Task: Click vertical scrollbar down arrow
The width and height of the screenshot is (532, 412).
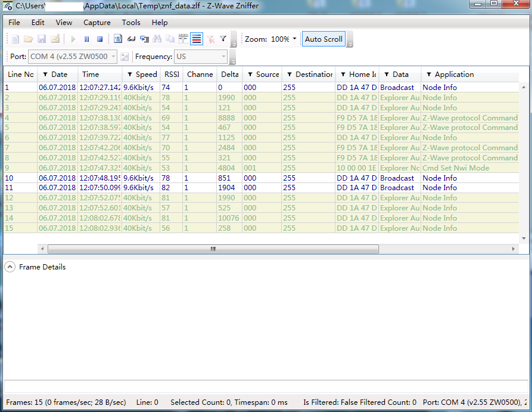Action: coord(524,238)
